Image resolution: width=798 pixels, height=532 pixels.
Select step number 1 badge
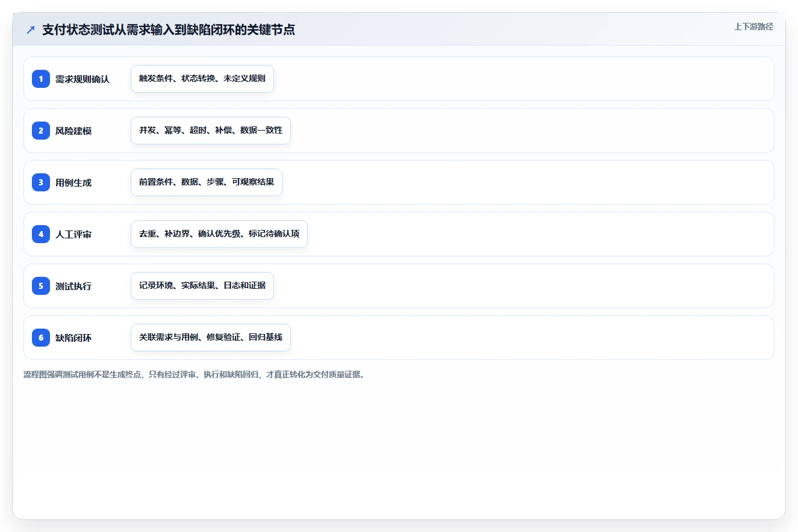click(41, 79)
